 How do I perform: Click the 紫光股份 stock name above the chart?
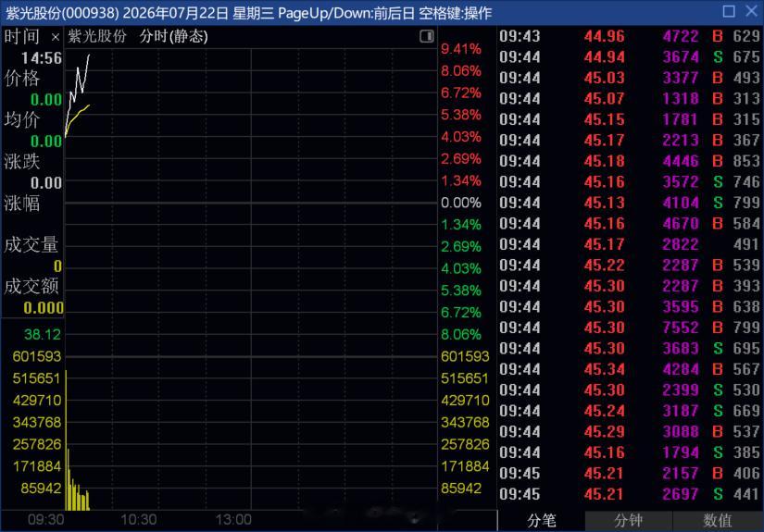point(97,36)
